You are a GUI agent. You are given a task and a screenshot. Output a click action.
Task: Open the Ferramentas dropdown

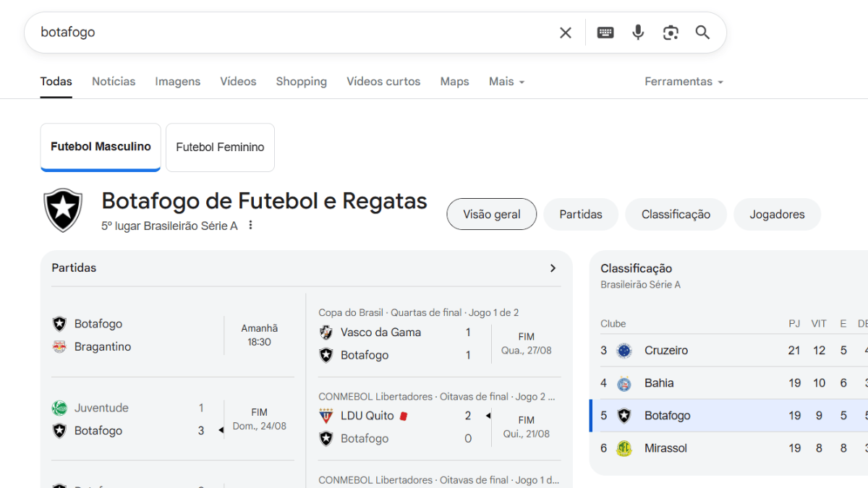pos(684,82)
